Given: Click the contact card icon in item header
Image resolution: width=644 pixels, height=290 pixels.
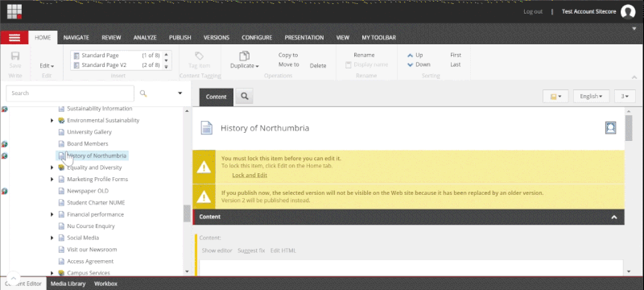Looking at the screenshot, I should pyautogui.click(x=611, y=128).
